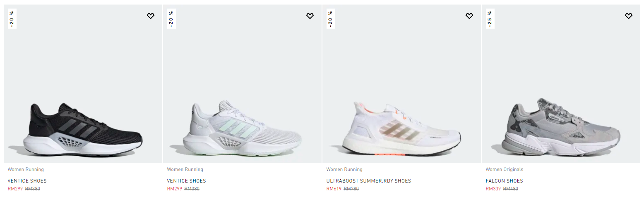
Task: Click -20% badge on black Ventice shoes
Action: pyautogui.click(x=11, y=19)
